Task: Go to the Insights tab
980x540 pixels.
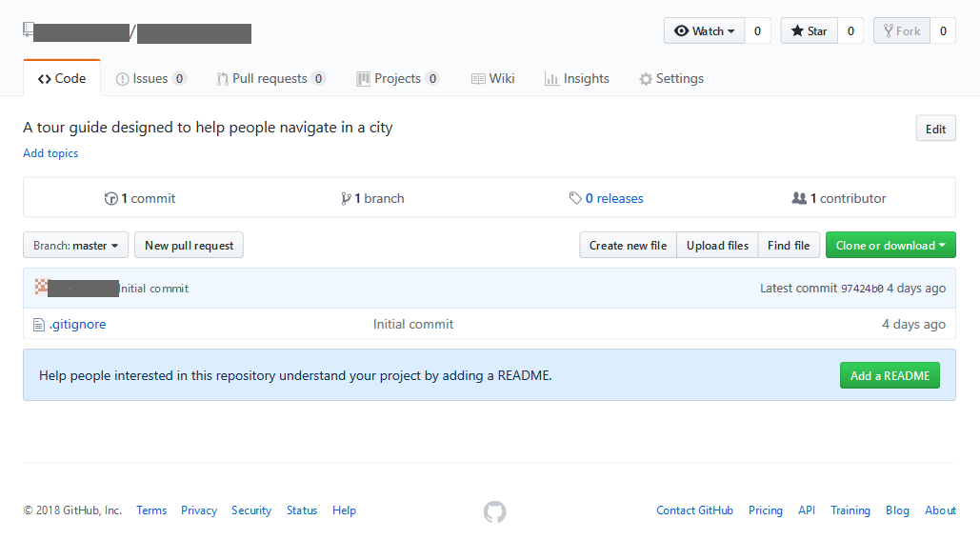Action: pos(576,79)
